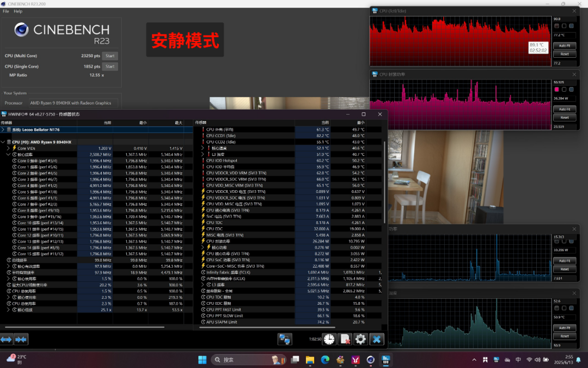Click the pink color swatch in CPU power graph

(x=556, y=89)
